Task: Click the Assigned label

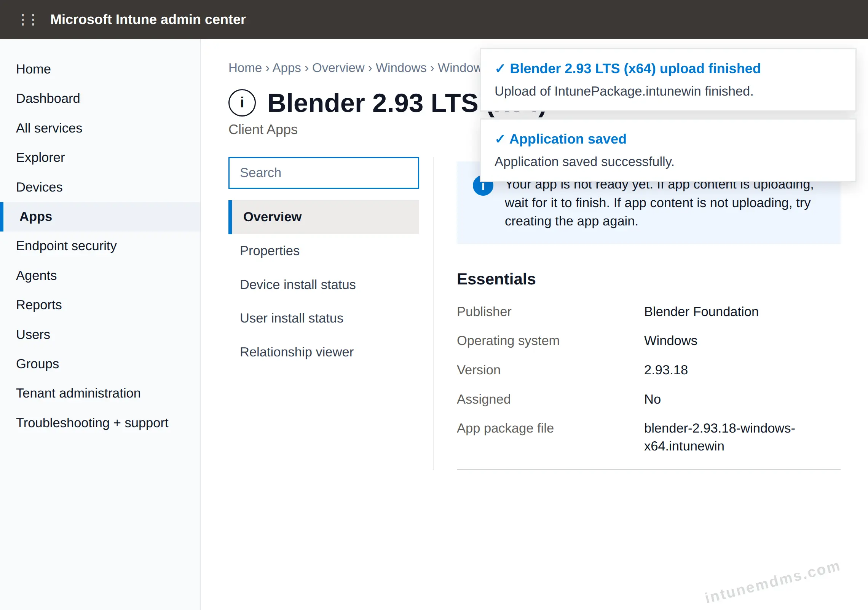Action: pos(483,399)
